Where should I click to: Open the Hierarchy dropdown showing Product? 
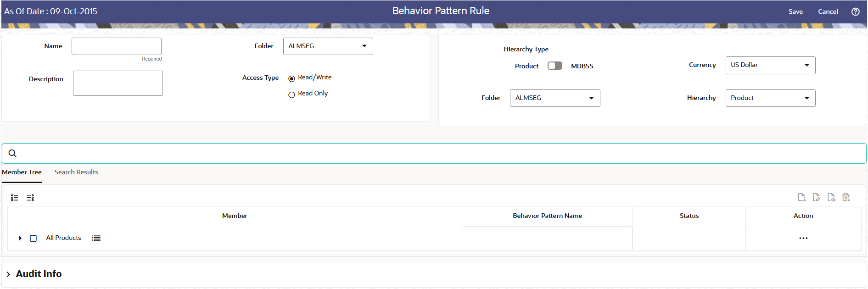click(770, 98)
